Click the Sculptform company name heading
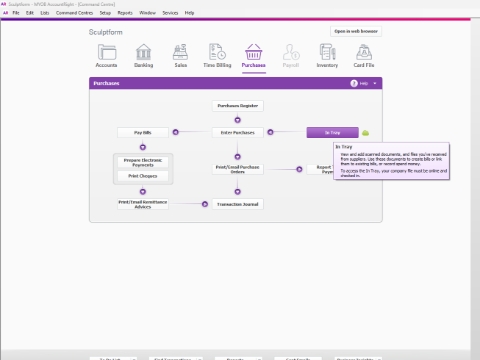 pyautogui.click(x=106, y=32)
